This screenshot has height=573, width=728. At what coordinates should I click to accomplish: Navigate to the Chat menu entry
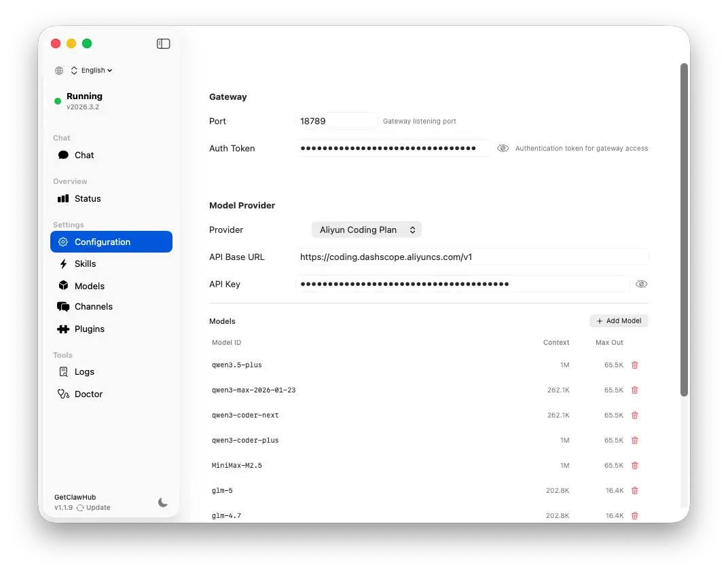click(84, 155)
